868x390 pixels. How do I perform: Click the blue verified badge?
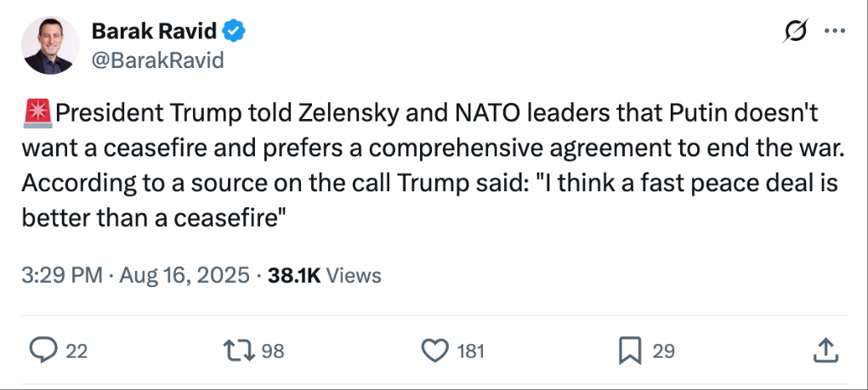(235, 32)
